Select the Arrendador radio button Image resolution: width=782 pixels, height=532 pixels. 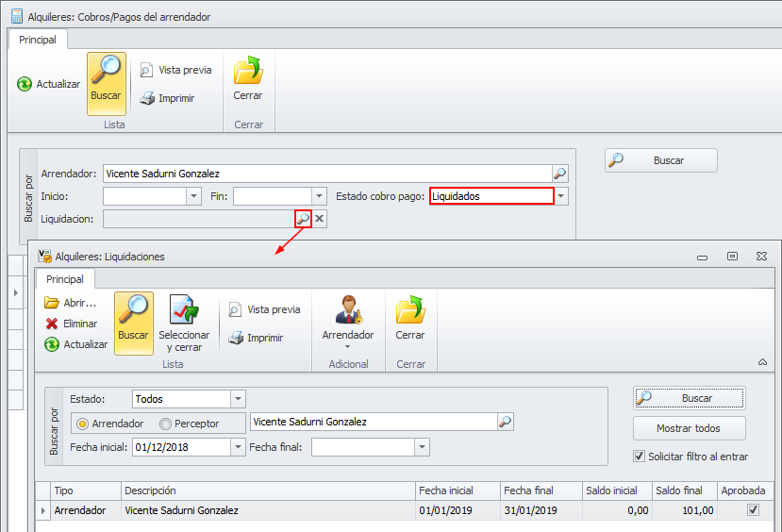coord(82,424)
